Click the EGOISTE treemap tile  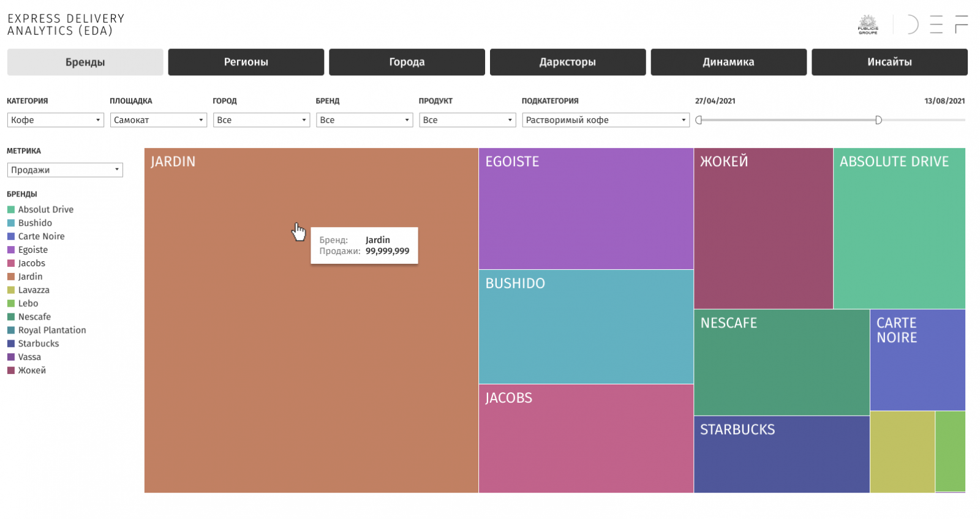pyautogui.click(x=586, y=208)
